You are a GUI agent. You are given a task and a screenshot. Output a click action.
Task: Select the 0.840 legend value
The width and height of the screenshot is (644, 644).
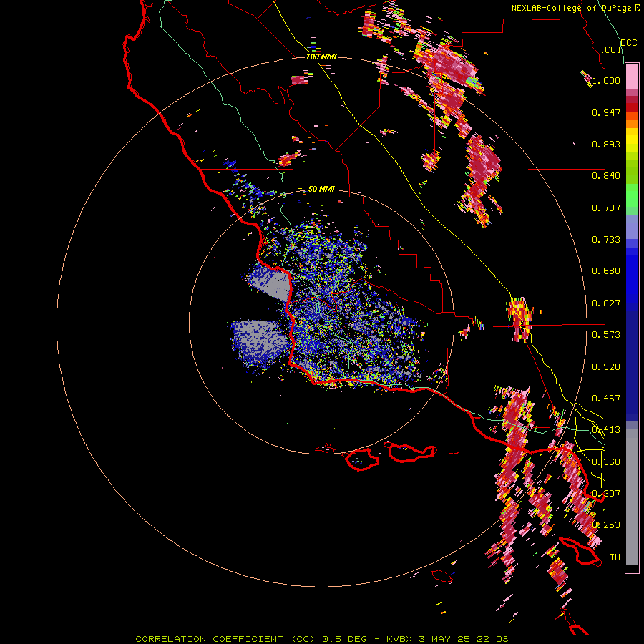coord(606,176)
